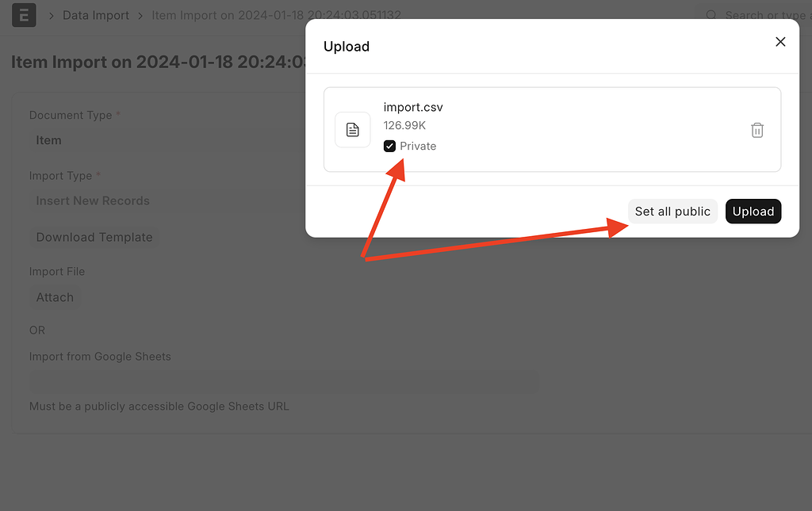Click the E app logo icon
The height and width of the screenshot is (511, 812).
[23, 15]
